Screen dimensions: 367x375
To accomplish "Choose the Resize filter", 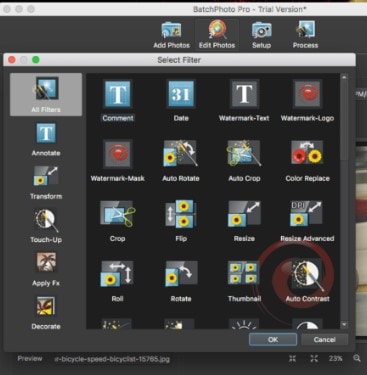I will [x=244, y=221].
